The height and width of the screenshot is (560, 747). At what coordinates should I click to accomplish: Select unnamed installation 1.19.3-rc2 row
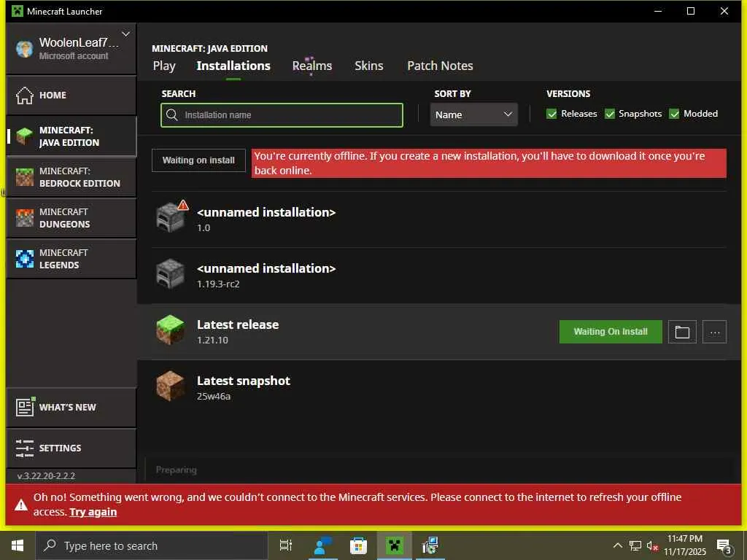(x=439, y=276)
